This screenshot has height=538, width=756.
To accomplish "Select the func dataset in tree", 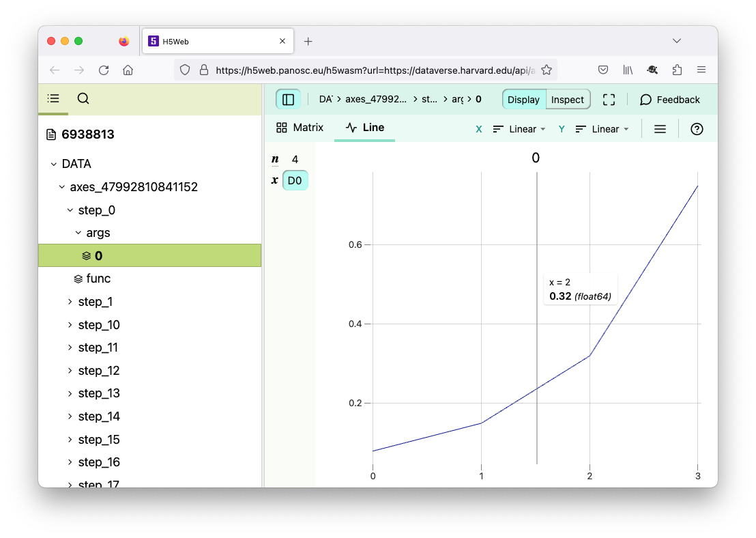I will tap(98, 279).
